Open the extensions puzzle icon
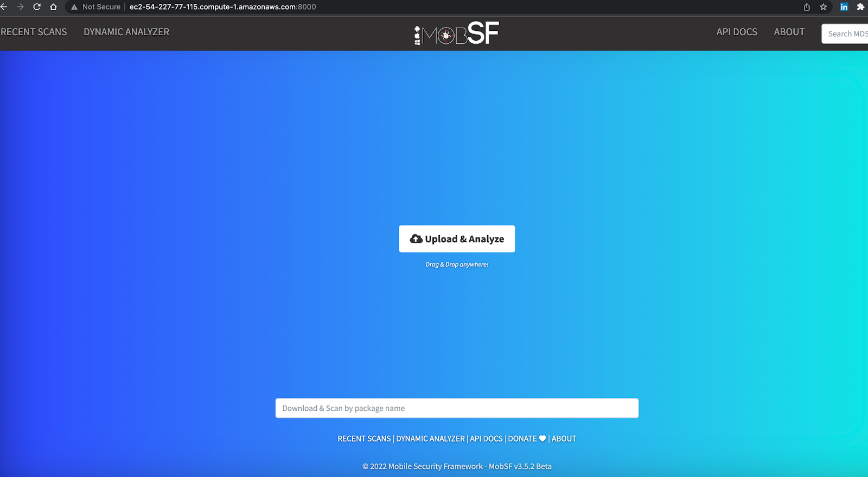 (860, 7)
